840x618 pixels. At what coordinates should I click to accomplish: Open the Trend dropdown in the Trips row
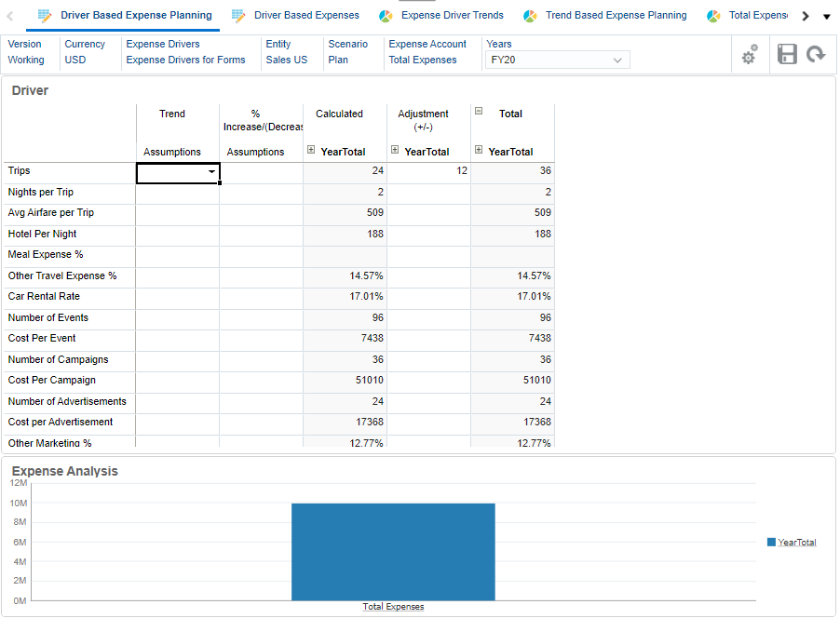coord(211,173)
